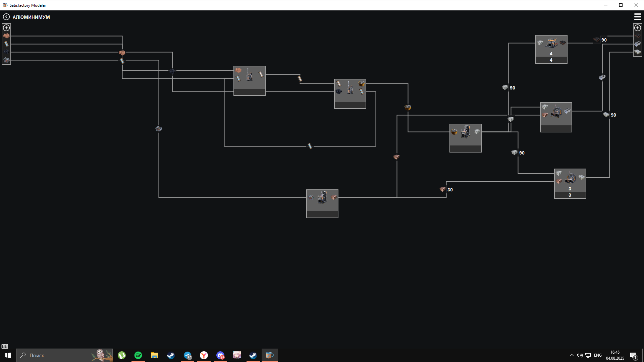Click the АЛЮМИНИМУМ project title
This screenshot has width=644, height=362.
coord(31,17)
